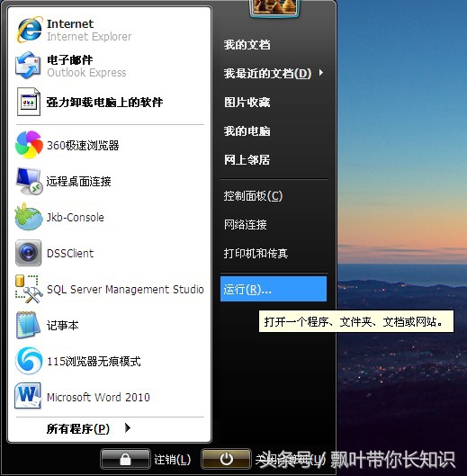Open the SQL Server Management Studio icon
Screen dimensions: 467x476
click(x=29, y=289)
